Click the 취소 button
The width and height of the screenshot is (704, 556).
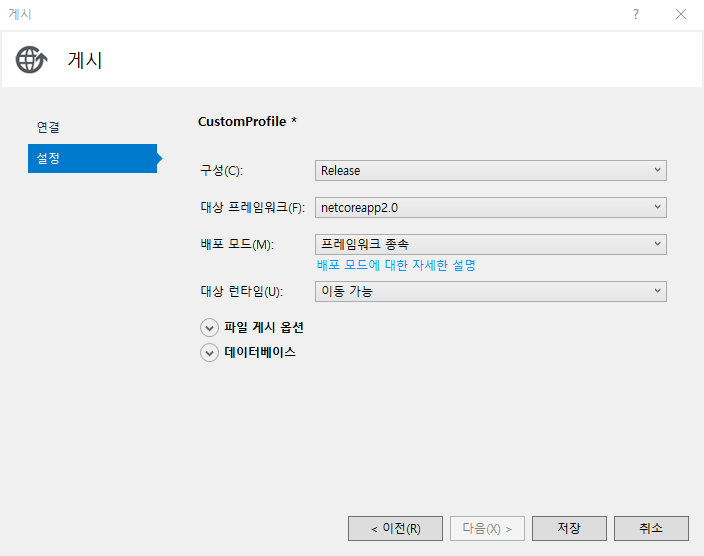coord(651,528)
